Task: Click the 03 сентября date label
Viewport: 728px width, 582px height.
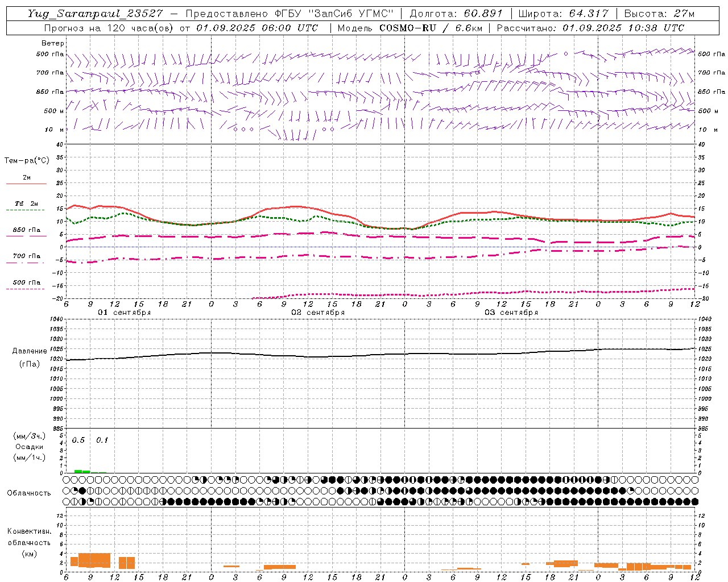Action: [511, 313]
